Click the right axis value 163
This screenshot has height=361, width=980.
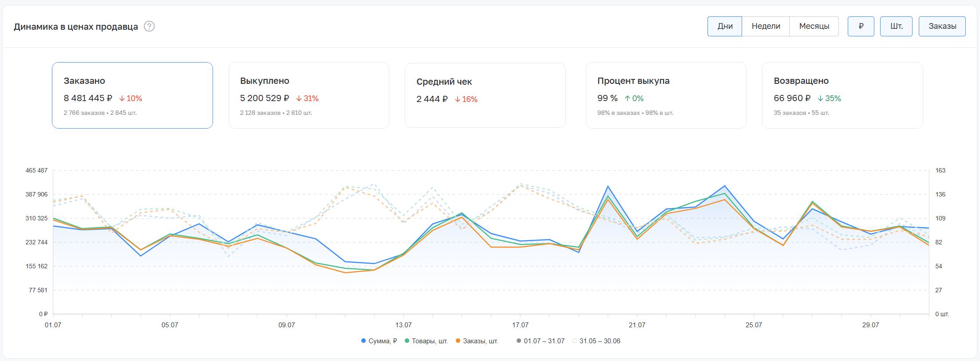940,170
